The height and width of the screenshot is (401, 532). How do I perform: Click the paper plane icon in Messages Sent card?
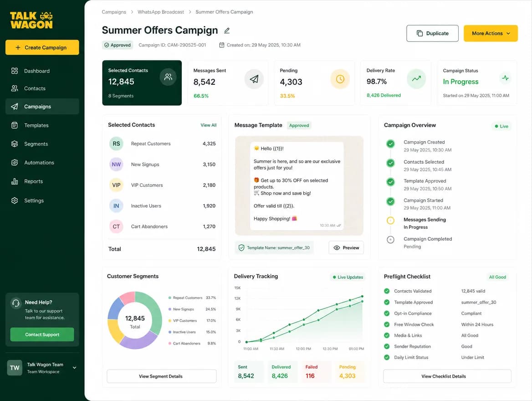(x=254, y=79)
